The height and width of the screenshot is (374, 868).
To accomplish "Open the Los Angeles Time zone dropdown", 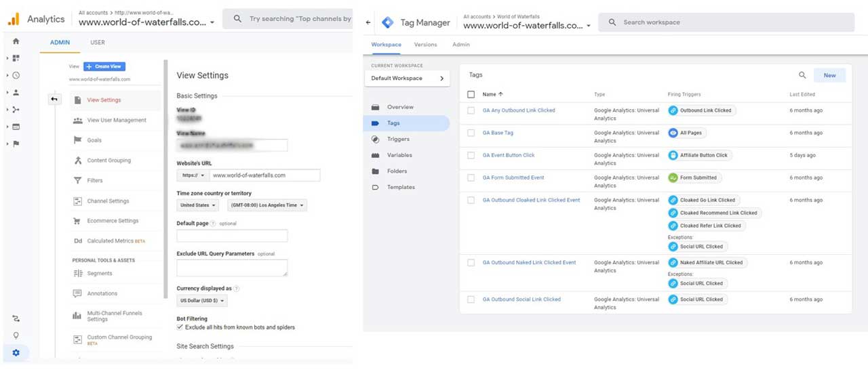I will [267, 205].
